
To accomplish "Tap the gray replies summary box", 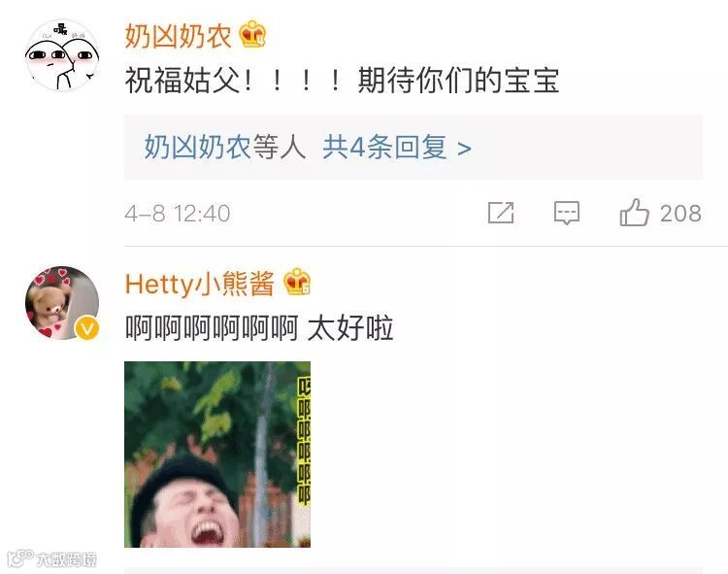I will [414, 148].
